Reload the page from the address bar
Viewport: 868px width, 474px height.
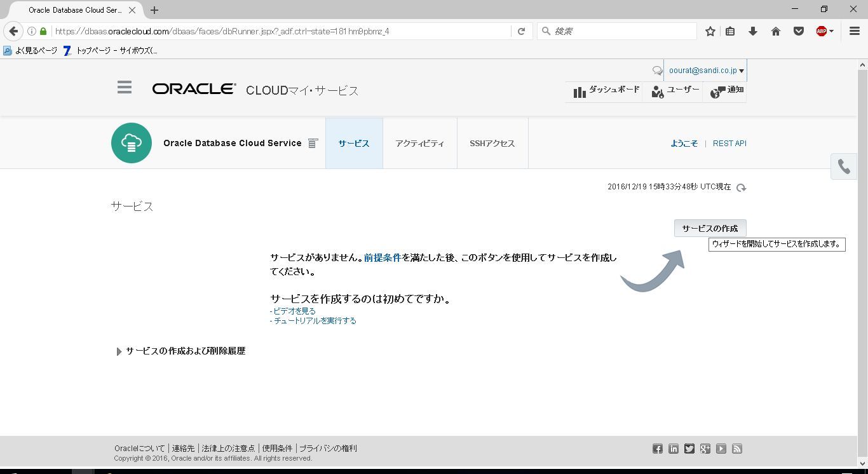(x=522, y=31)
